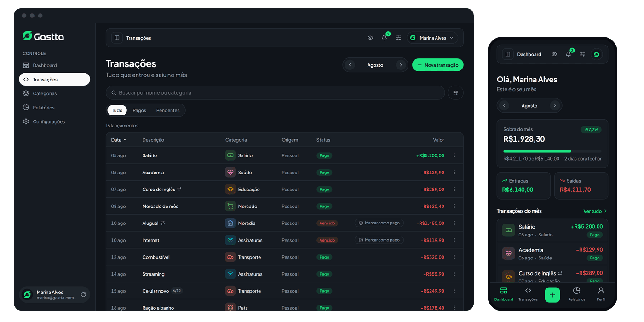Mark Aluguel as paid with Marcar como pago

(379, 223)
